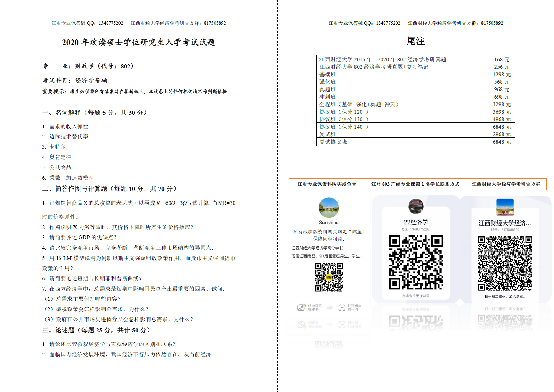Click '江财 803 产经专业课第 1 名学长联系方式' heading
Image resolution: width=554 pixels, height=392 pixels.
415,184
